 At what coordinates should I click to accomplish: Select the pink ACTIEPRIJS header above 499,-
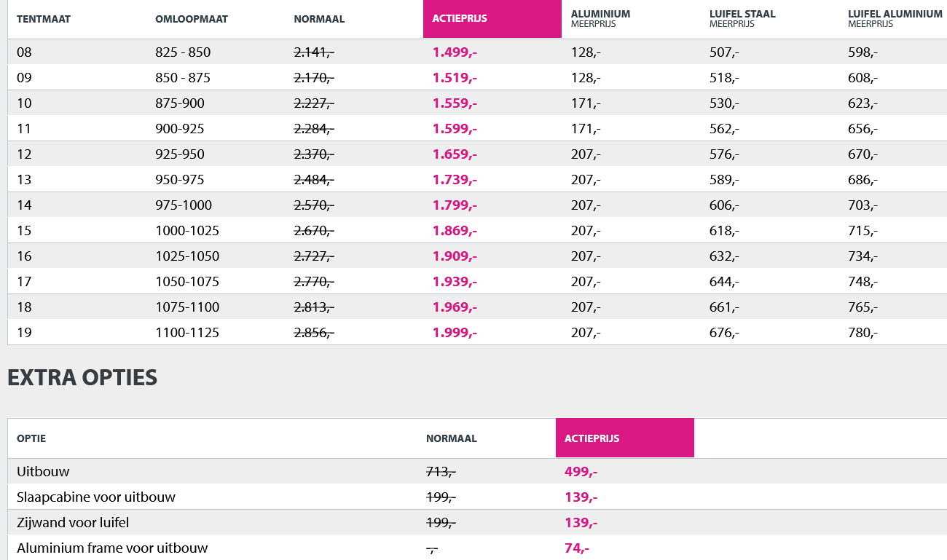pos(624,438)
